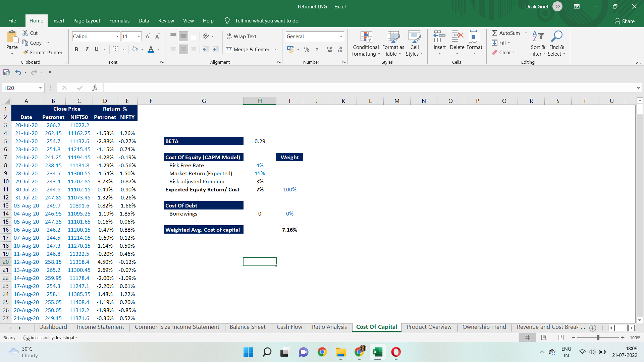This screenshot has width=644, height=362.
Task: Toggle Italic formatting
Action: pyautogui.click(x=87, y=49)
